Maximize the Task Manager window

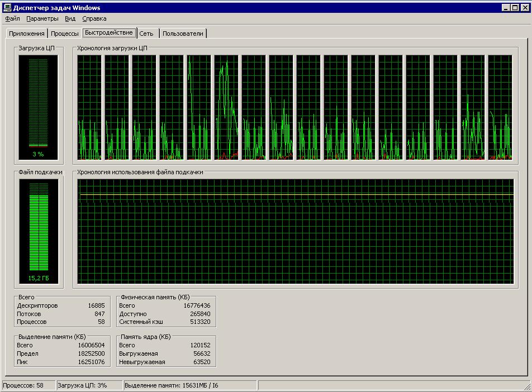click(515, 7)
